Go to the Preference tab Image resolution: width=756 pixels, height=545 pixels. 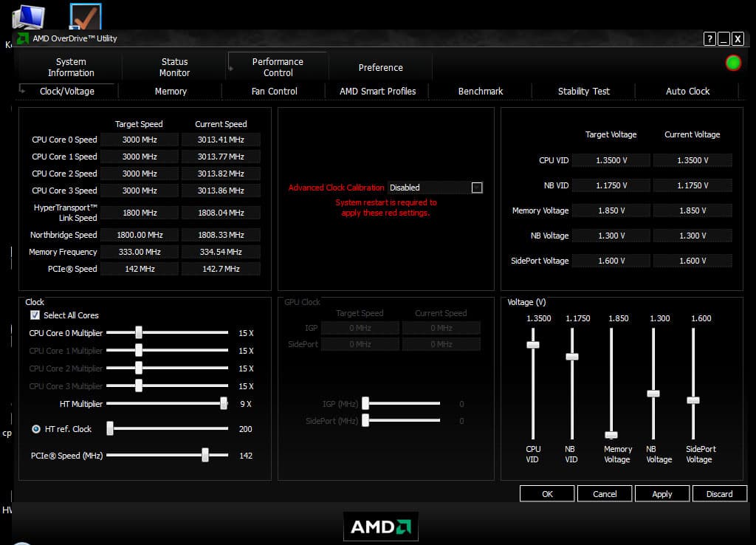pyautogui.click(x=380, y=67)
